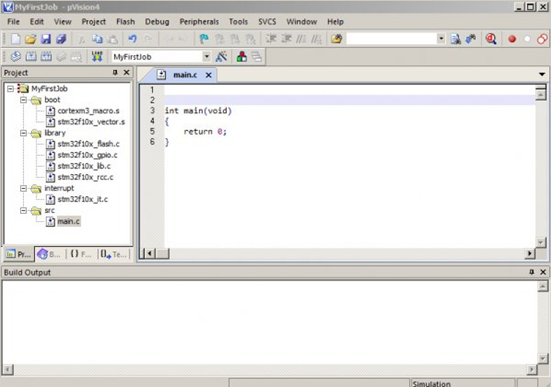Click the find text input field in the toolbar
This screenshot has width=551, height=387.
click(x=392, y=39)
